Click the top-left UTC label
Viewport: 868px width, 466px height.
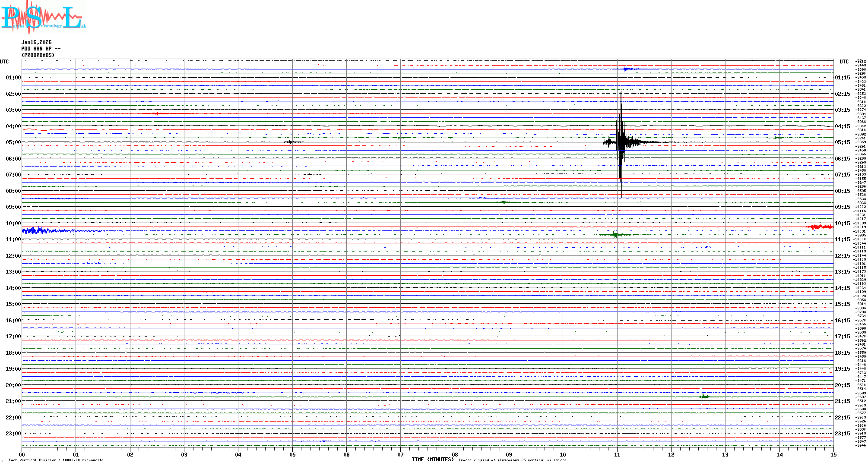click(4, 62)
